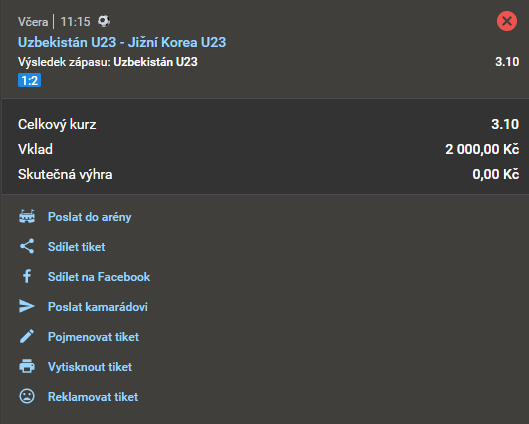Click the sad face complaint icon
This screenshot has width=529, height=424.
pos(27,396)
